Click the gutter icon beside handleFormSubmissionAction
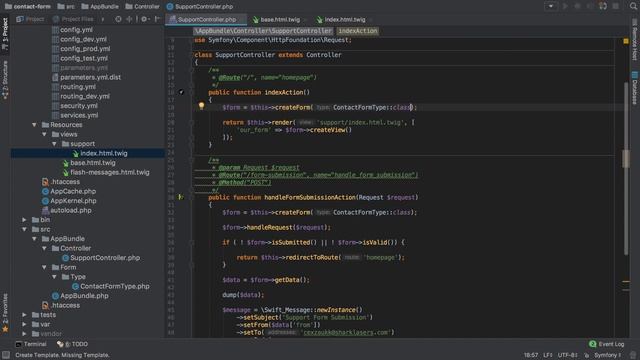Viewport: 640px width, 360px height. (180, 197)
